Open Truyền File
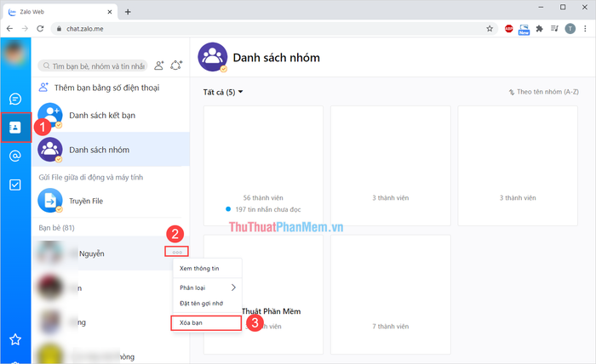Viewport: 596px width, 364px height. 111,201
